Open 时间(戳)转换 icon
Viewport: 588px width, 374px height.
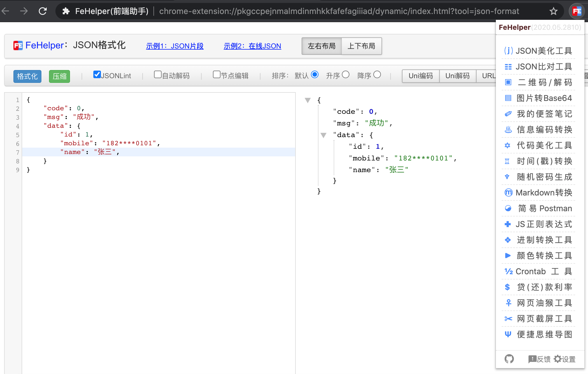coord(507,161)
